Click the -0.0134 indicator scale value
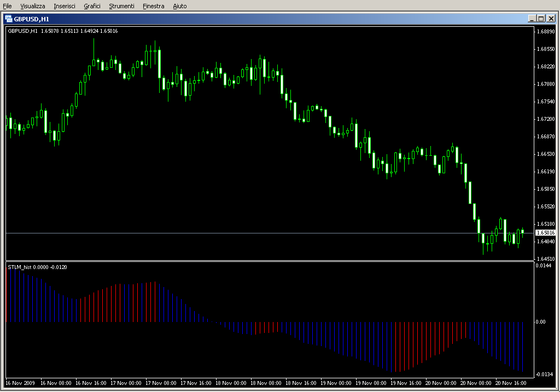560x392 pixels. (x=544, y=374)
